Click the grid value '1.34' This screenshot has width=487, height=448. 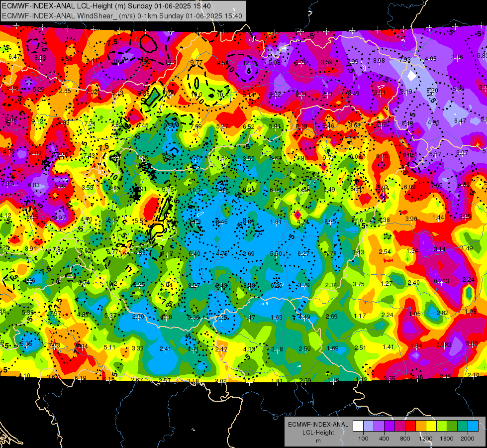[412, 250]
